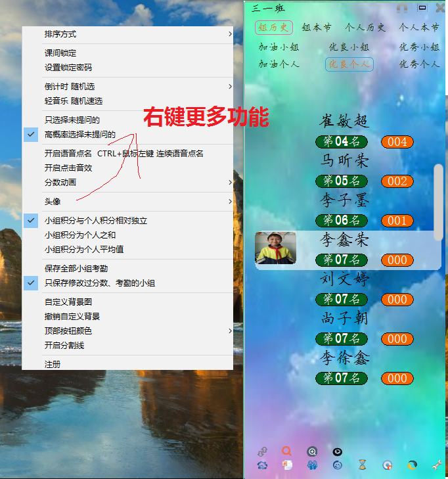Click the 优秀小组 button
This screenshot has height=479, width=448.
[419, 47]
